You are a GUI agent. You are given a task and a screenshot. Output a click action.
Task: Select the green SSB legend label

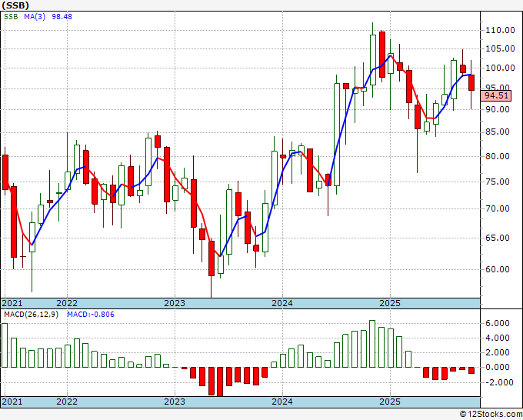11,17
